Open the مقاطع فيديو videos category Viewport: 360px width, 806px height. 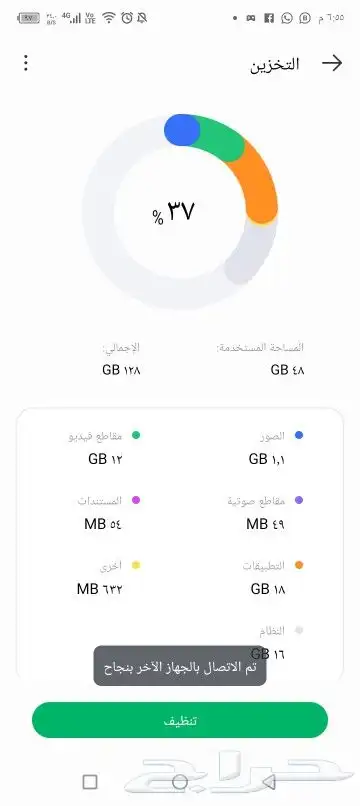104,448
